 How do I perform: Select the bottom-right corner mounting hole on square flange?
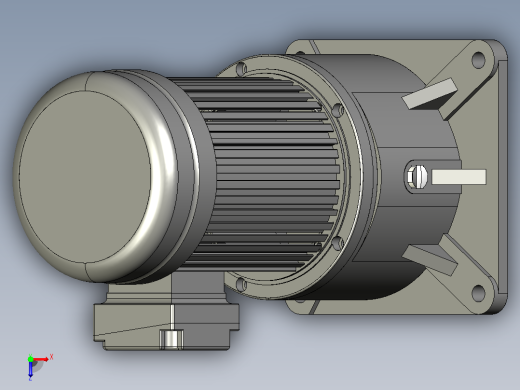(479, 293)
